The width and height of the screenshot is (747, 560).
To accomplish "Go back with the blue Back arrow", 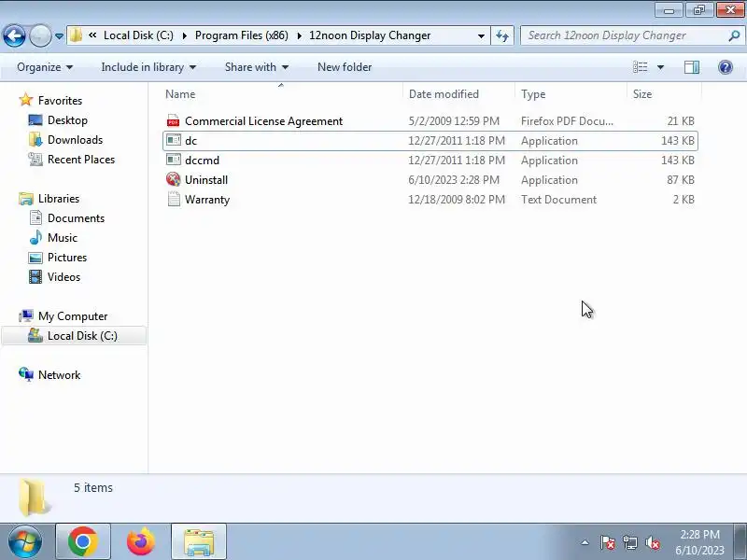I will [x=14, y=35].
